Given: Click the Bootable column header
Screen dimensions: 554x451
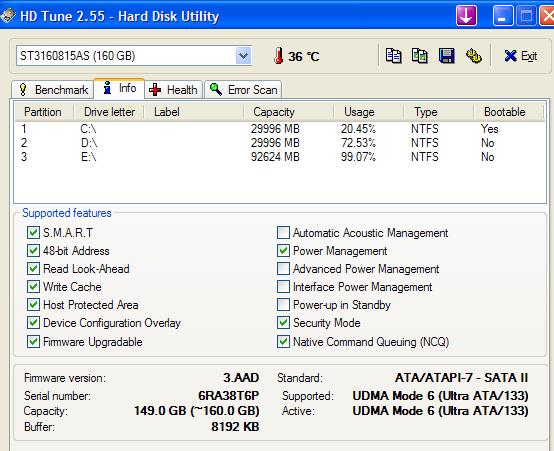Looking at the screenshot, I should [x=508, y=112].
